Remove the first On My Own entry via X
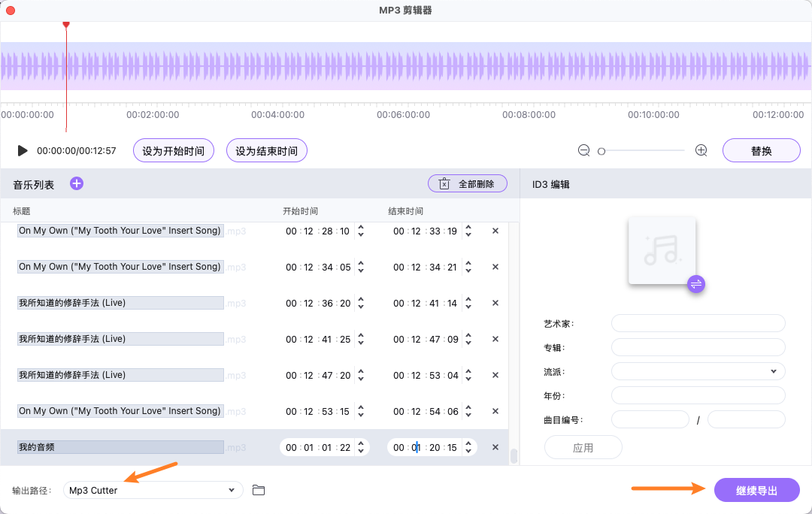This screenshot has height=514, width=812. (x=495, y=231)
